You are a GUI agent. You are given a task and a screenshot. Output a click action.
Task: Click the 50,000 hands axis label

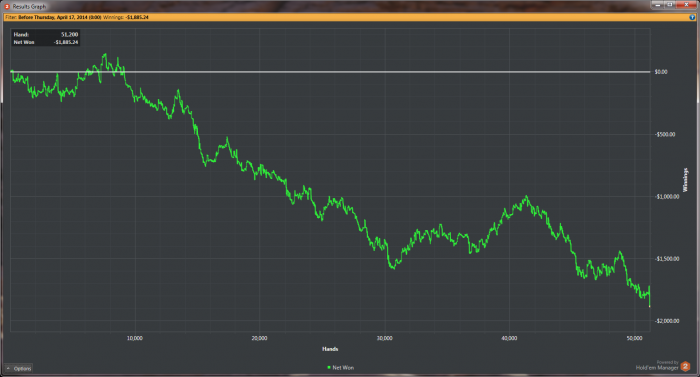634,338
